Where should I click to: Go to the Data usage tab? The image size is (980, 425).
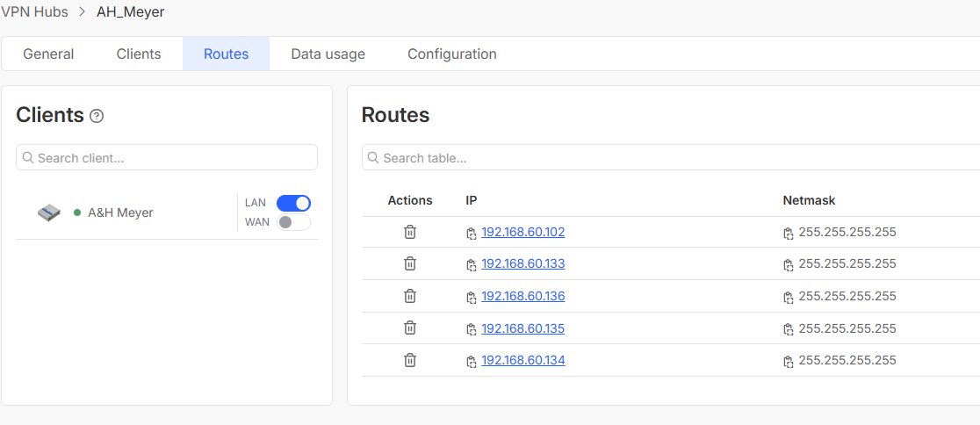point(328,54)
